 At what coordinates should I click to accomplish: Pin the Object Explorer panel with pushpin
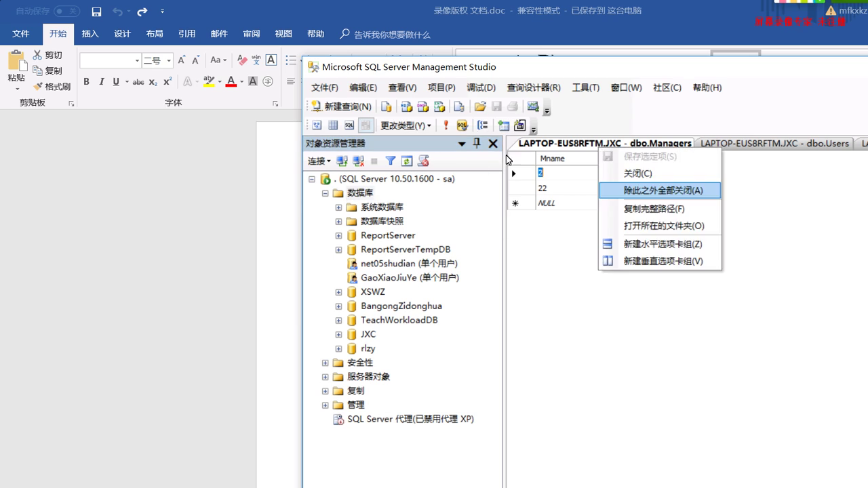[477, 143]
